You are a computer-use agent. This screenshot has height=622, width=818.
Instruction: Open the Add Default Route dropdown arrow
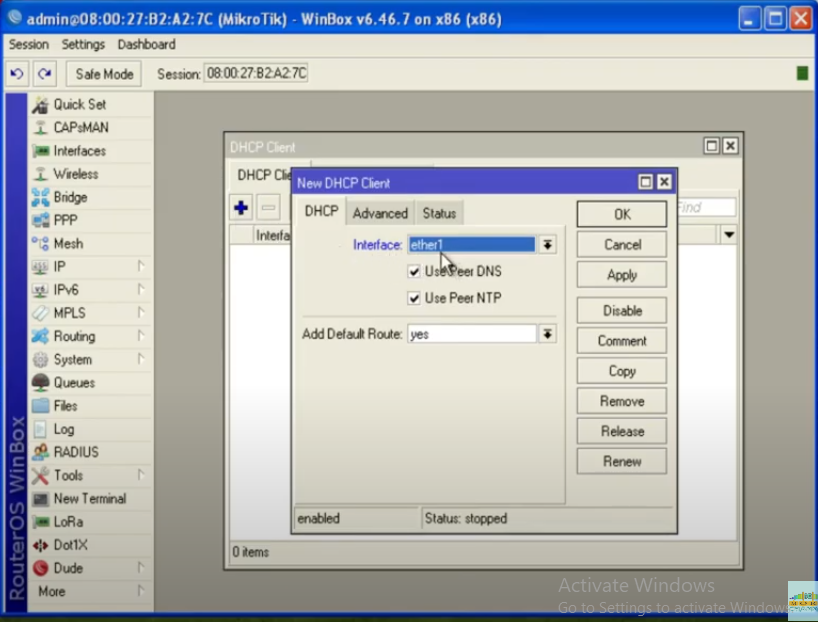click(x=547, y=334)
